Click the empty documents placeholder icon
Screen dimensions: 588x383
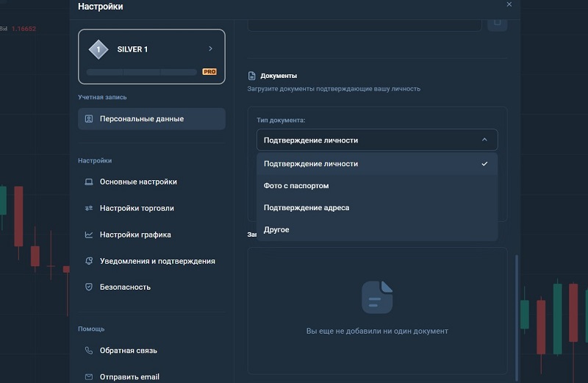coord(377,297)
